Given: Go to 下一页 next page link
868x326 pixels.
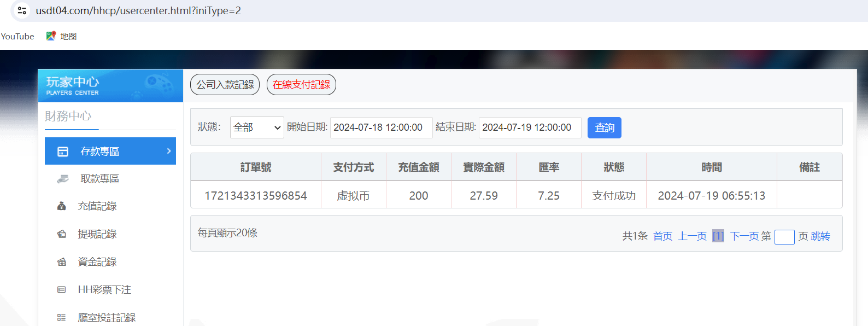Looking at the screenshot, I should pos(744,236).
